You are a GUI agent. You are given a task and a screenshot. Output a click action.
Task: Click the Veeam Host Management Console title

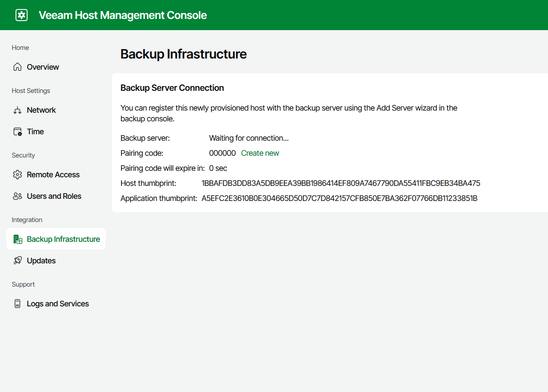tap(123, 15)
